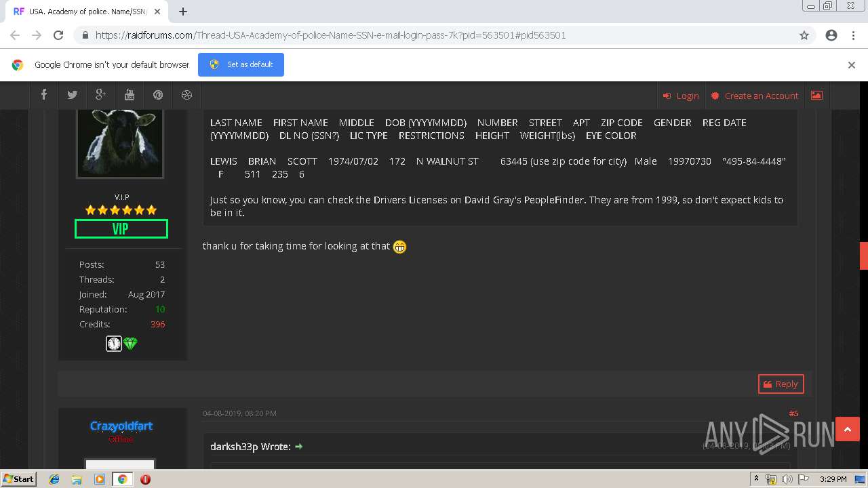
Task: Open the Facebook social link icon
Action: [x=44, y=96]
